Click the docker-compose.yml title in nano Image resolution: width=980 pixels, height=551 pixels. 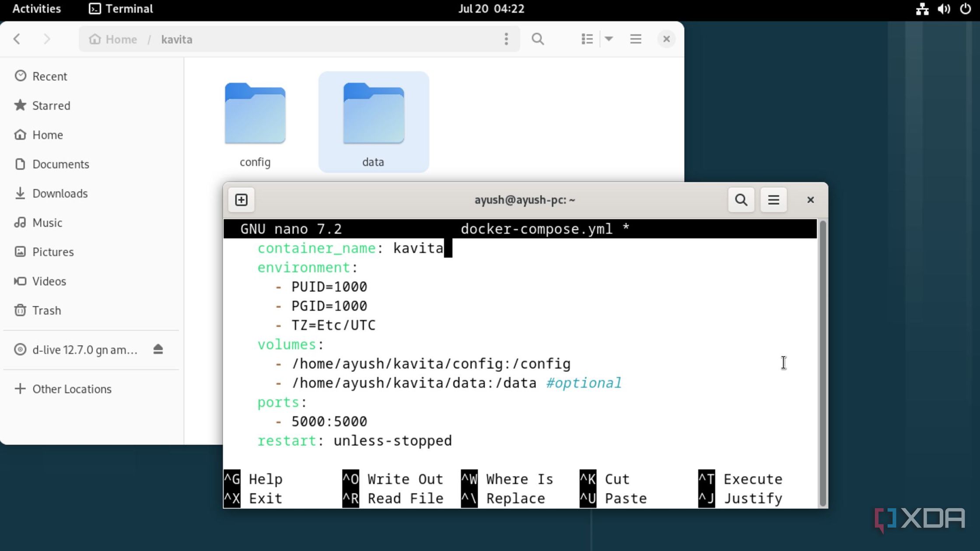pos(537,229)
